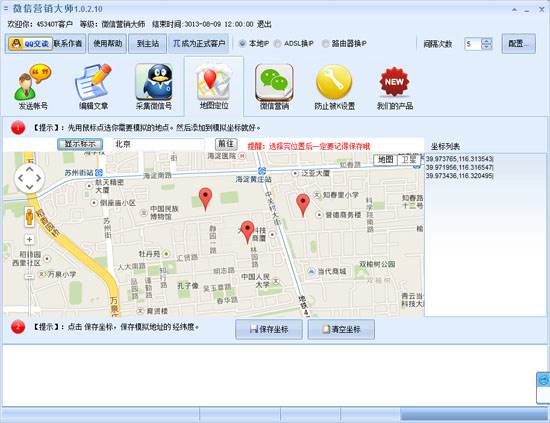Viewport: 550px width, 423px height.
Task: Open the 采集微信号 penguin tab
Action: tap(154, 86)
